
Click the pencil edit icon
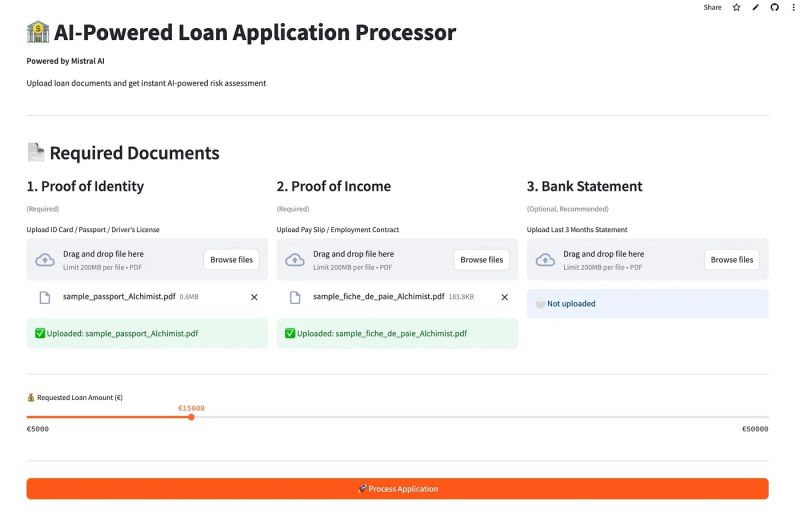tap(756, 7)
